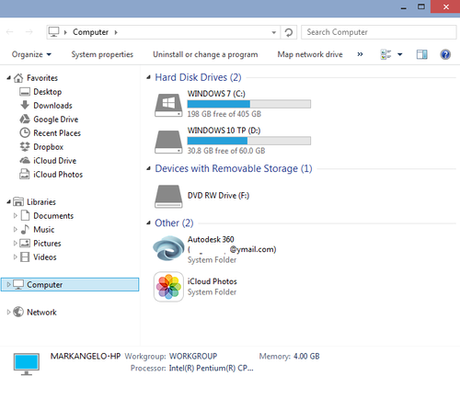
Task: Click the Other (2) group header
Action: (x=174, y=223)
